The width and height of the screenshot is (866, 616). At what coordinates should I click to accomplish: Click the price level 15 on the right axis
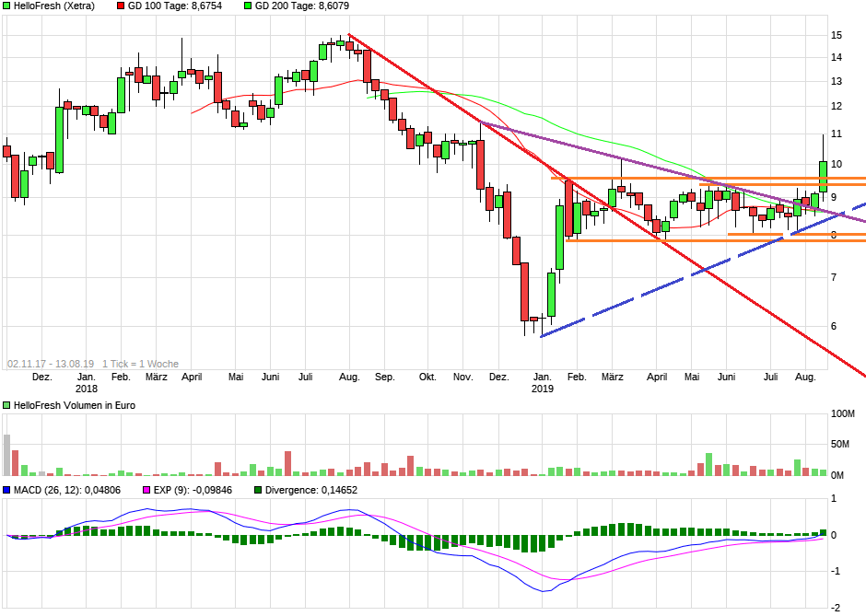[837, 35]
